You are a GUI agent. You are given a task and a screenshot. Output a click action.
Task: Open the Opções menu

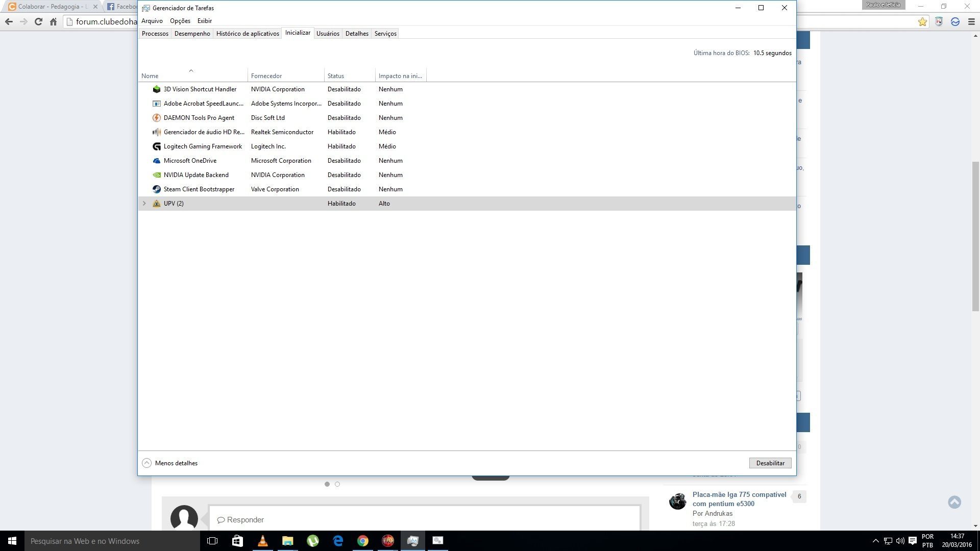pyautogui.click(x=180, y=21)
